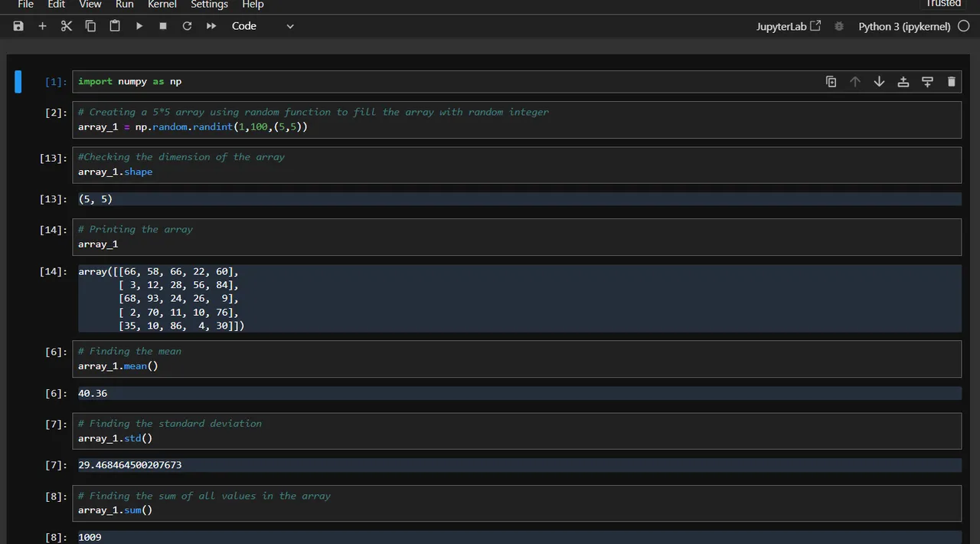Copy the selected cell from toolbar

(90, 26)
